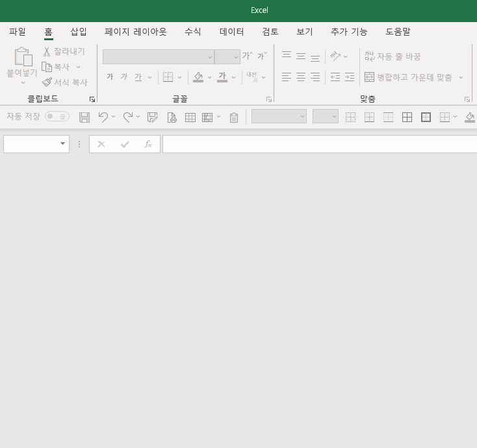Toggle bold 가 formatting
Screen dimensions: 477x448
point(110,77)
